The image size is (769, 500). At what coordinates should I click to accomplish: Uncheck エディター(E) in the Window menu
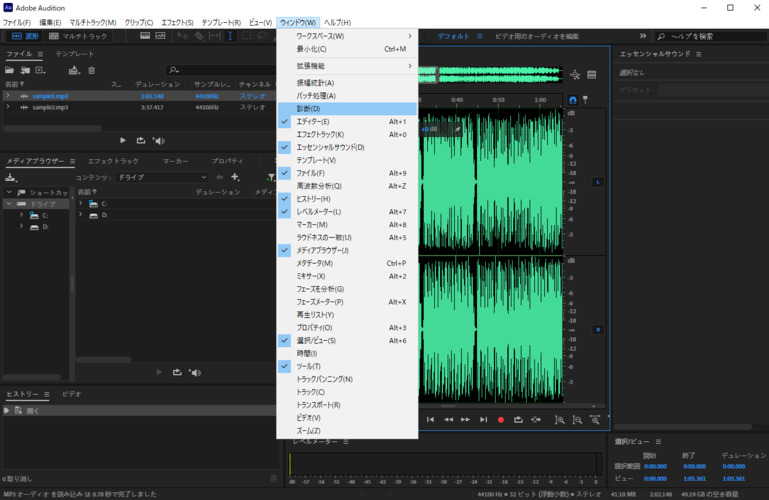coord(311,121)
